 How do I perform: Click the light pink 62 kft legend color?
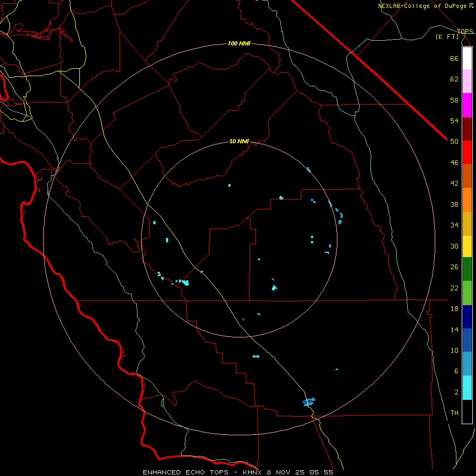467,81
